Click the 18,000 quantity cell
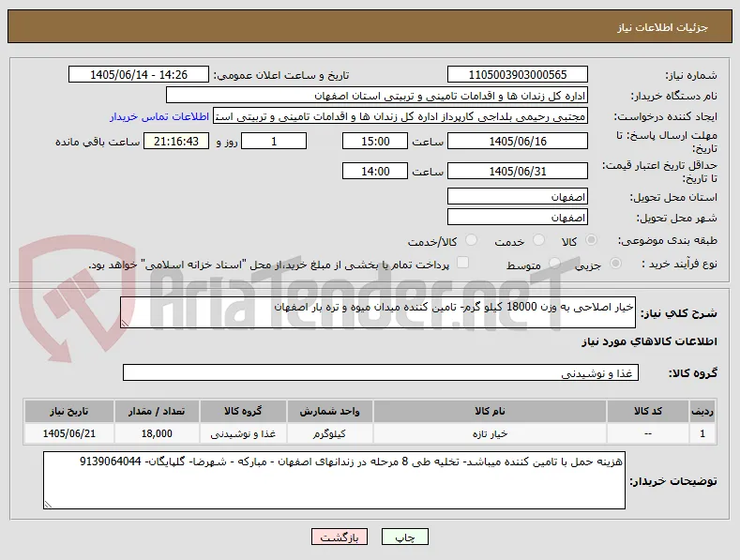Screen dimensions: 740x560 (157, 433)
